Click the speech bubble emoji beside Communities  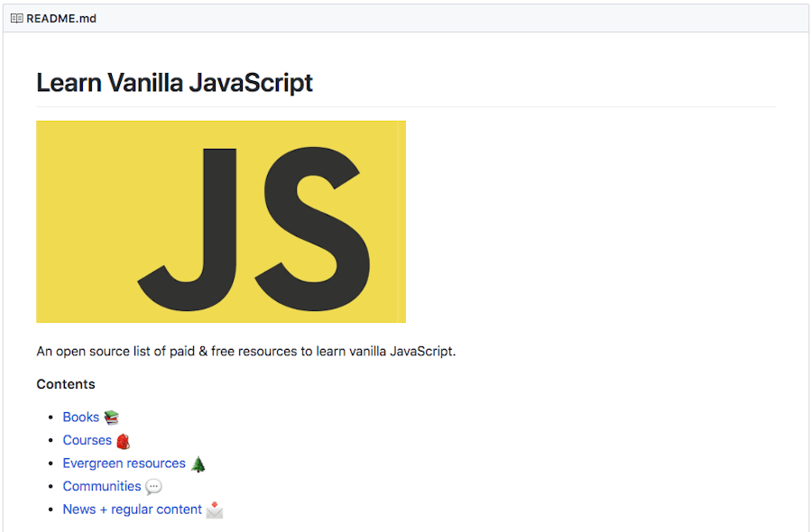[153, 486]
